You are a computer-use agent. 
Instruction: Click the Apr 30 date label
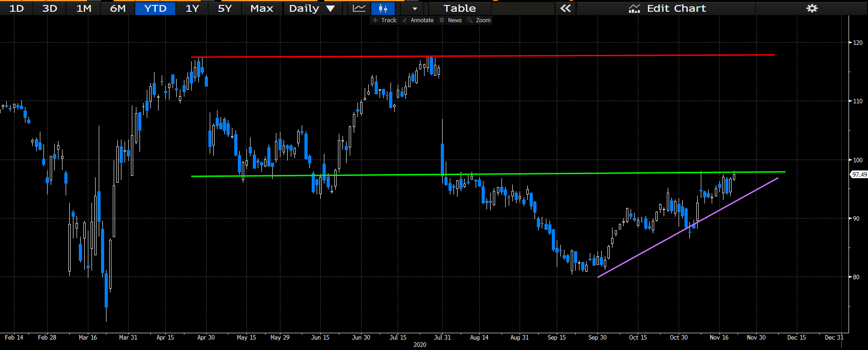click(206, 337)
